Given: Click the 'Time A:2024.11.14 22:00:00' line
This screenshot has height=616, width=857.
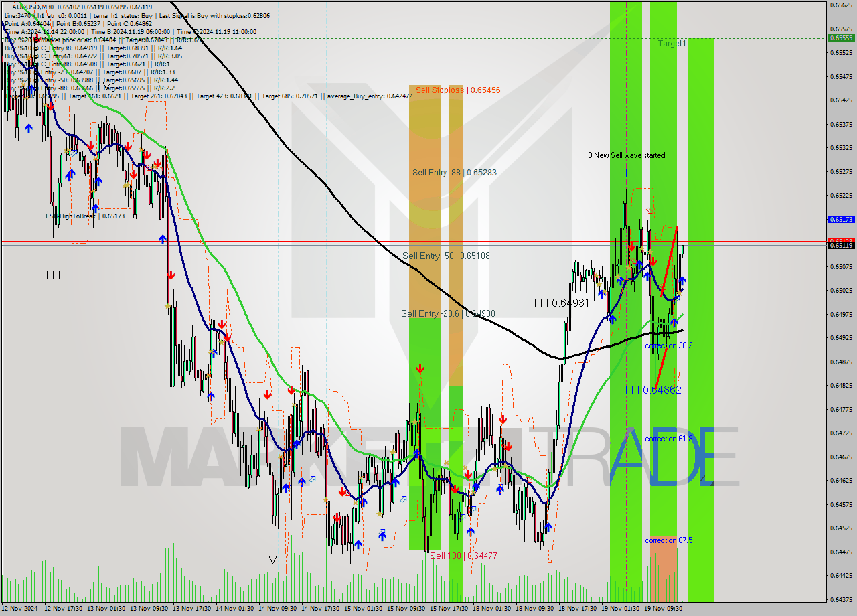Looking at the screenshot, I should [x=44, y=31].
